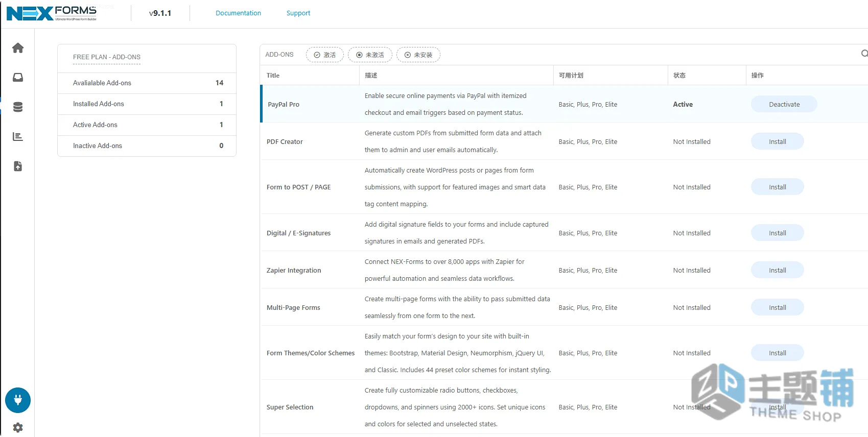Image resolution: width=868 pixels, height=437 pixels.
Task: Select the Super Selection title
Action: pyautogui.click(x=290, y=407)
